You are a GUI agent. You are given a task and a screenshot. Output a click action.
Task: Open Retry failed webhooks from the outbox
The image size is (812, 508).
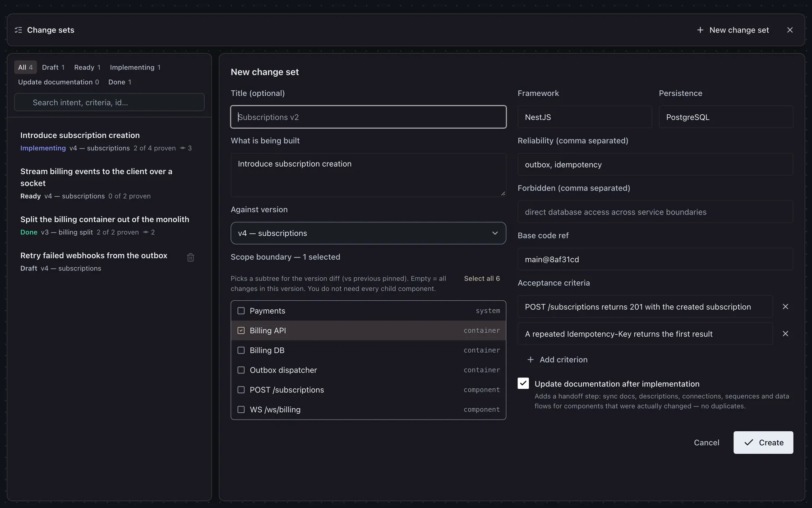tap(109, 261)
